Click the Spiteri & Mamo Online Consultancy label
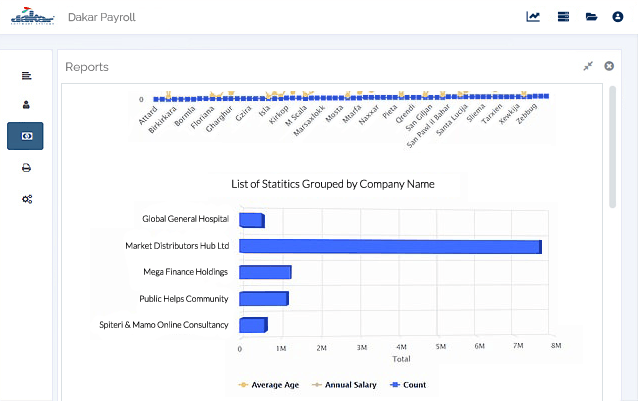This screenshot has width=638, height=401. (164, 325)
